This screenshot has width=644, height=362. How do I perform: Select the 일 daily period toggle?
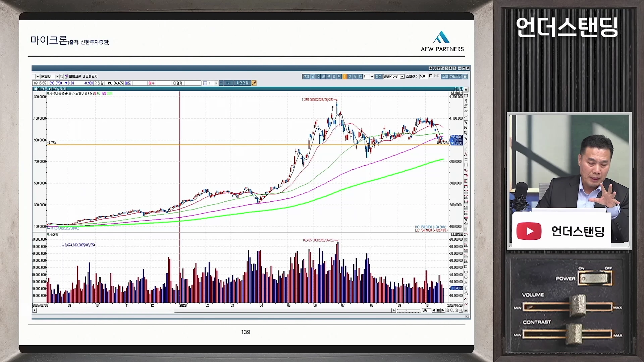point(313,76)
